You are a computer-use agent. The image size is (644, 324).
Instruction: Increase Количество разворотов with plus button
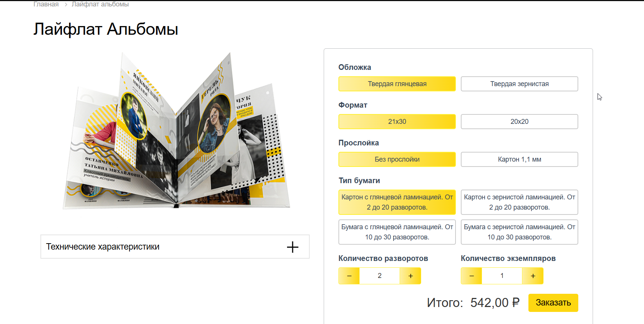(411, 276)
